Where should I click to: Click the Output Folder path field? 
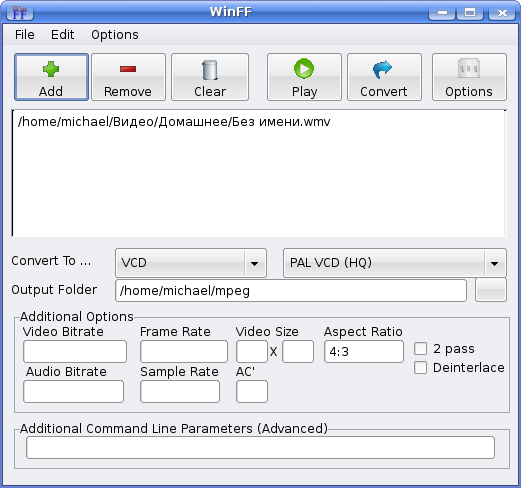(291, 291)
